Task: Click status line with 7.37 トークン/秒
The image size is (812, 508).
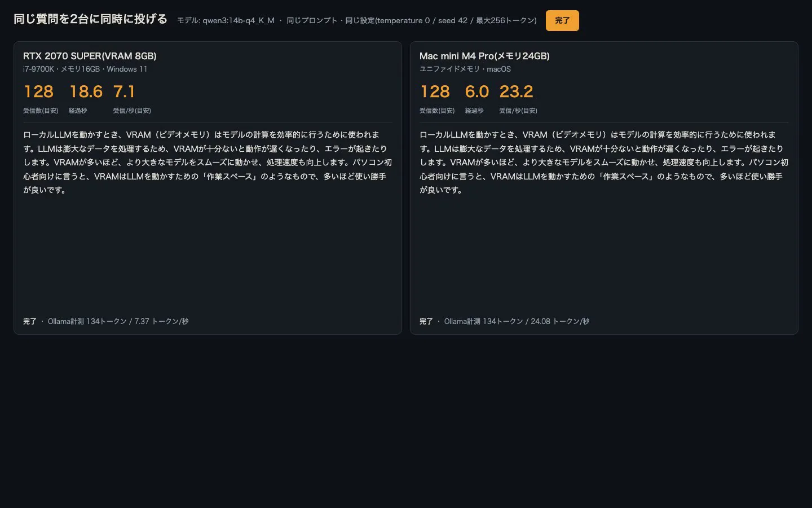Action: click(x=106, y=321)
